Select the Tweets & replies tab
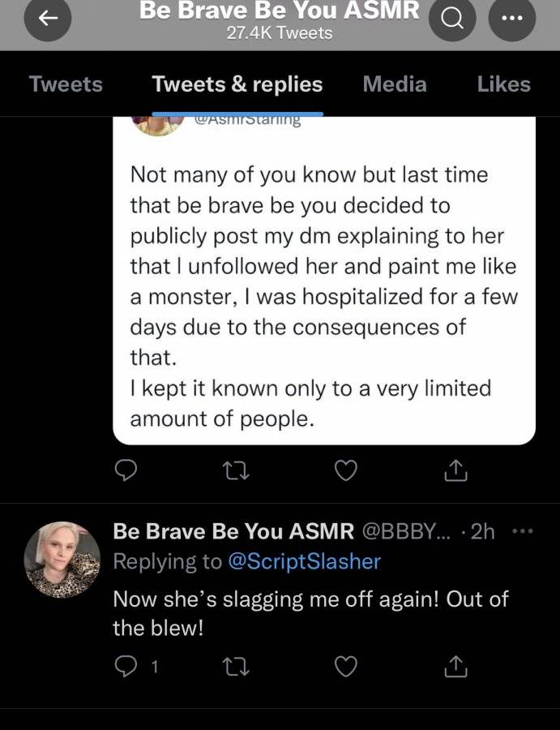The image size is (560, 730). (x=237, y=84)
